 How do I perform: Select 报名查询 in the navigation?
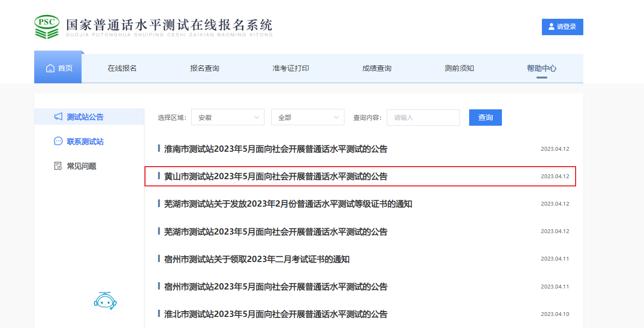click(x=205, y=68)
